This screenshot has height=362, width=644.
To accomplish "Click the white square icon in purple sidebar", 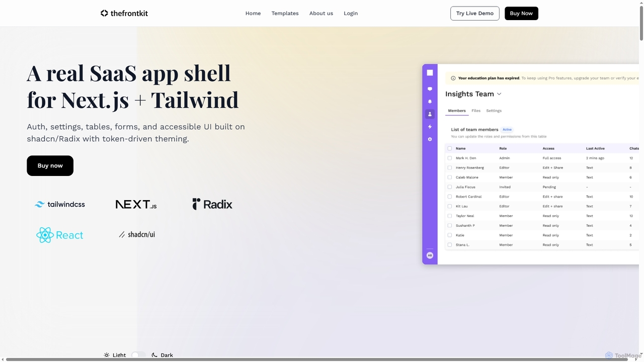I will point(430,72).
